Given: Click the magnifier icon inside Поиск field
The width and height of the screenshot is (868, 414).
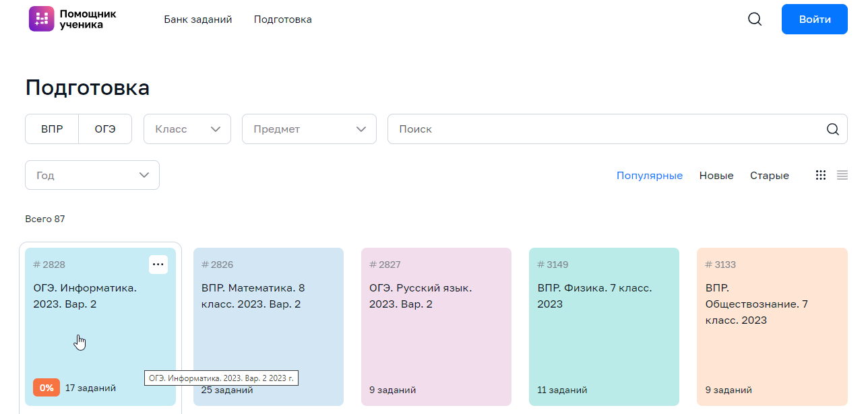Looking at the screenshot, I should [x=832, y=129].
